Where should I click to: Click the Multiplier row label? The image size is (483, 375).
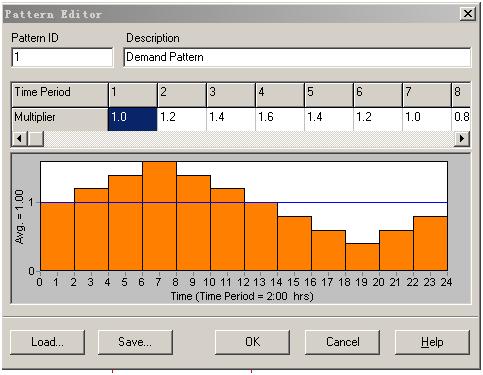60,119
